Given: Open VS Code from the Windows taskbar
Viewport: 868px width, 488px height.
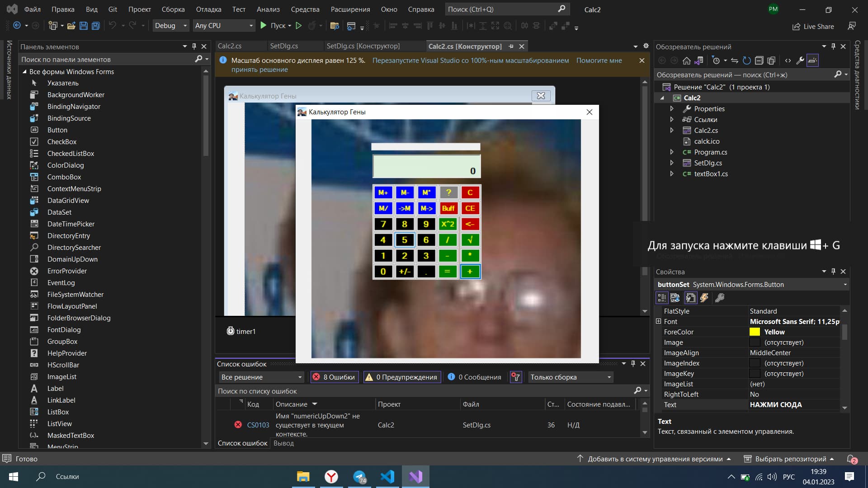Looking at the screenshot, I should tap(387, 477).
